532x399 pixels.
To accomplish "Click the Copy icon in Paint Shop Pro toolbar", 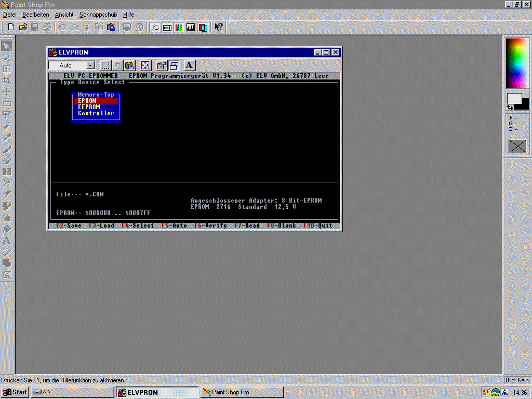I will (x=99, y=27).
